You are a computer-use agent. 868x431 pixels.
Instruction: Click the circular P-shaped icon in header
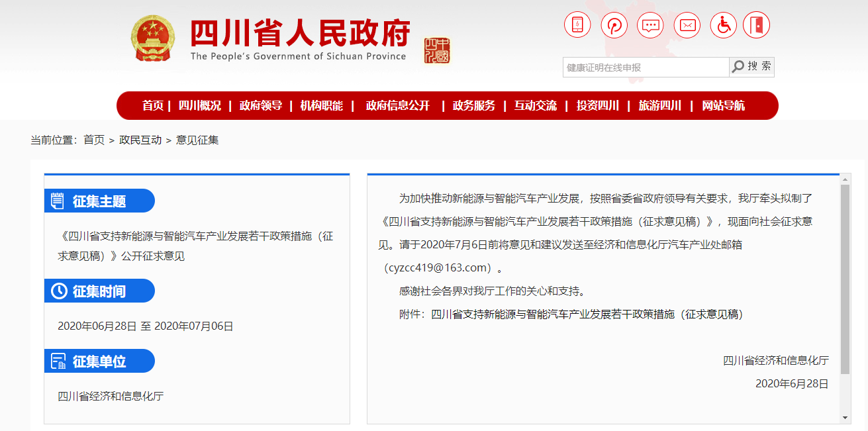(x=614, y=25)
